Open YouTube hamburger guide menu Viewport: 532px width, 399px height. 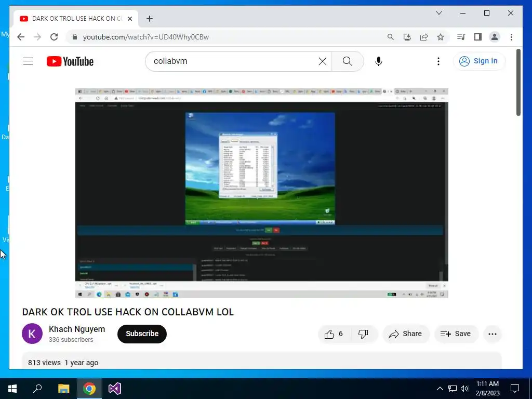pos(28,61)
